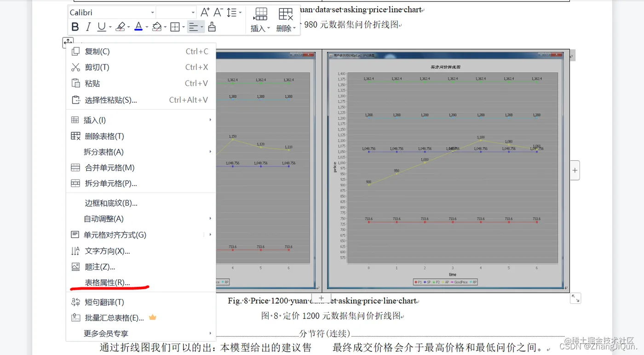Toggle bold formatting in mini toolbar
The height and width of the screenshot is (355, 644).
pyautogui.click(x=75, y=27)
